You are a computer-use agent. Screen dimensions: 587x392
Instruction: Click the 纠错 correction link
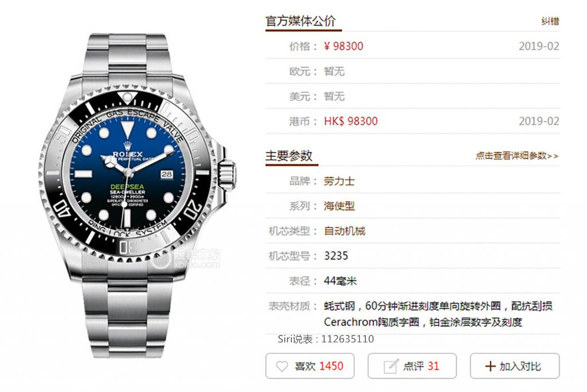click(x=550, y=21)
